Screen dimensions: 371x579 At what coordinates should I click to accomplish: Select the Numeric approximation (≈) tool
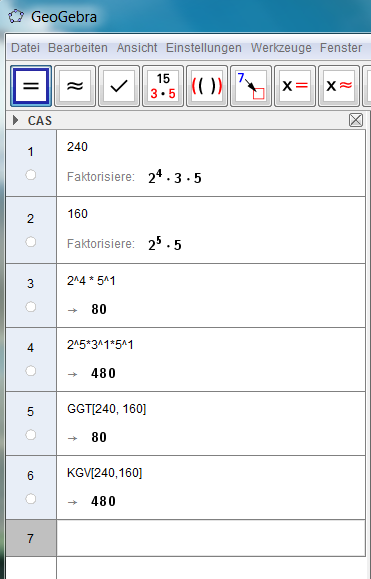pyautogui.click(x=75, y=86)
